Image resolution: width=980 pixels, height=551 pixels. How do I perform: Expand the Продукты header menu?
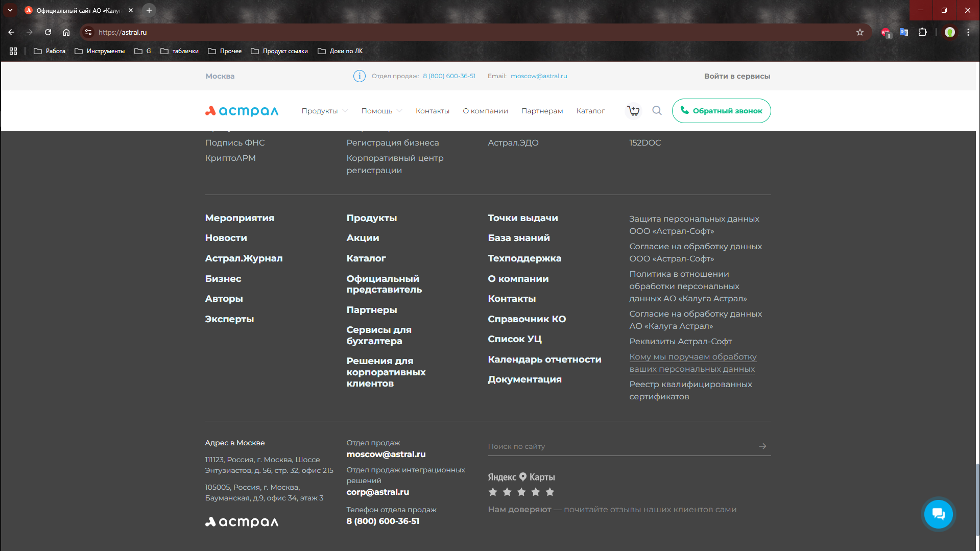(325, 111)
